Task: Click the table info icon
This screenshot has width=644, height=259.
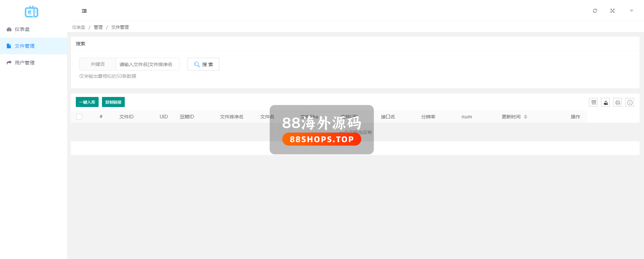Action: click(x=630, y=102)
